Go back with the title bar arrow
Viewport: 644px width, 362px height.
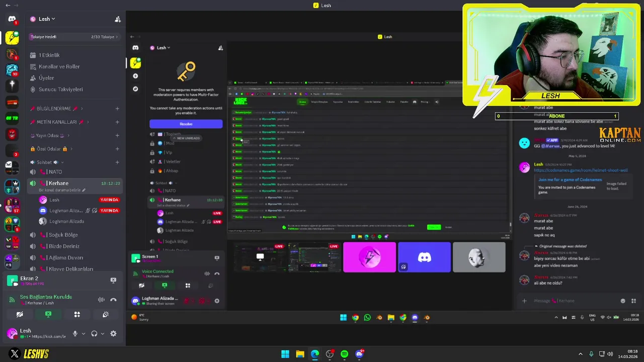click(x=8, y=5)
